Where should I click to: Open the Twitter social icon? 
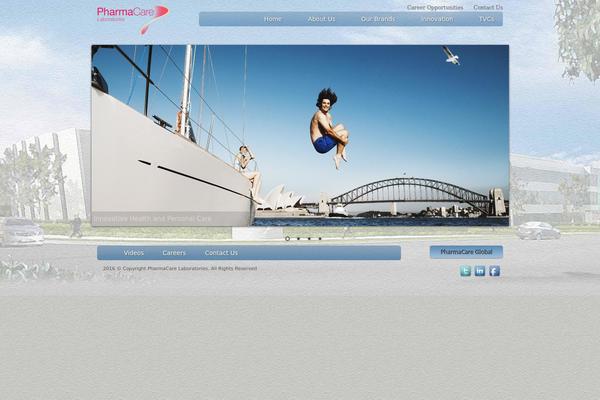(465, 271)
